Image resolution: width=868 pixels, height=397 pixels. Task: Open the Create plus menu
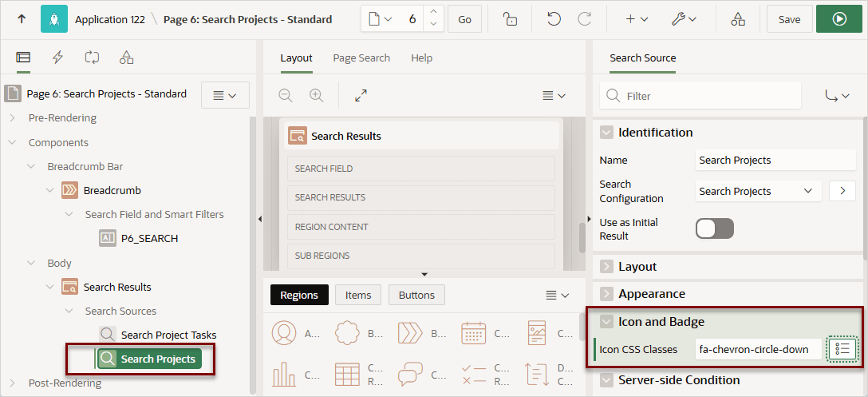pos(636,19)
